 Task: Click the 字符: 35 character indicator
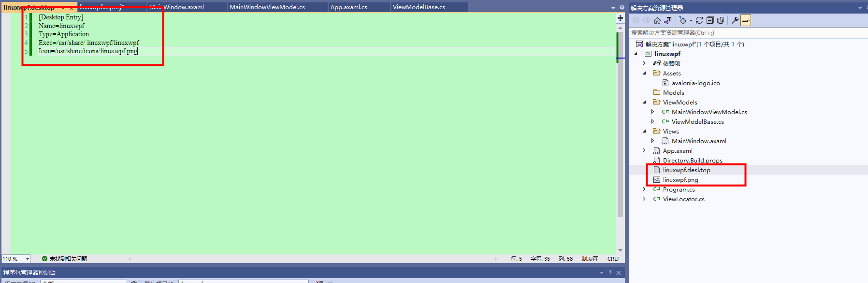(540, 259)
